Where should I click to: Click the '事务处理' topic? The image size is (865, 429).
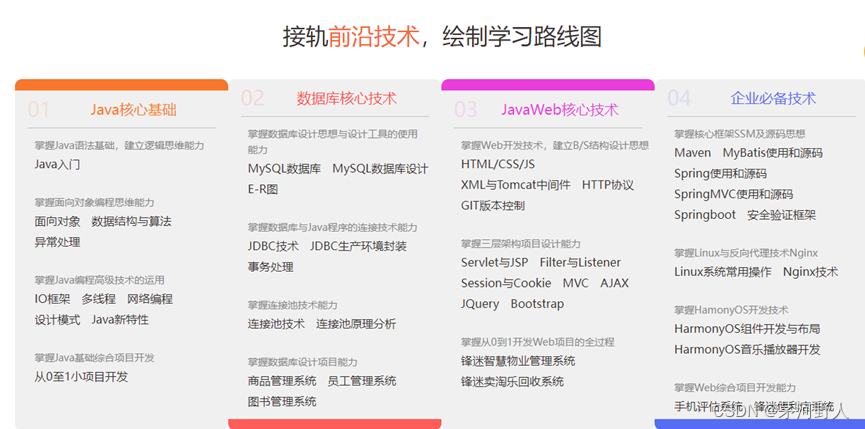pos(270,267)
